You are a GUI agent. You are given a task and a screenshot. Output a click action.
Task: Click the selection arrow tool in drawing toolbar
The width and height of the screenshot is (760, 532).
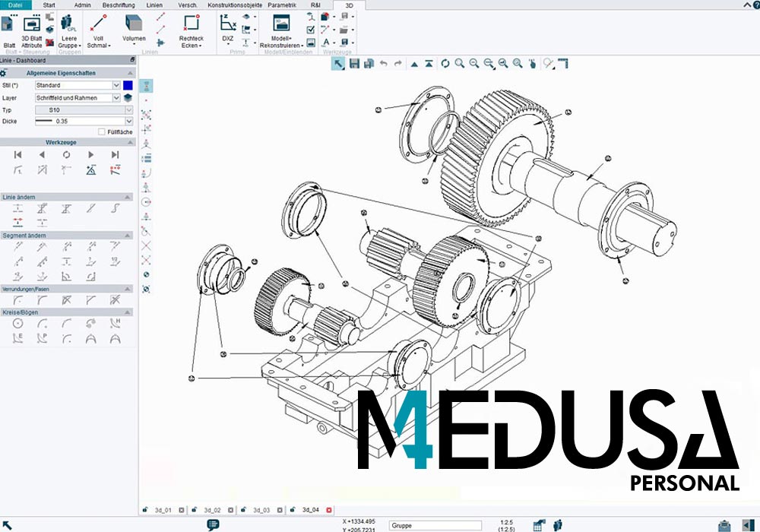pyautogui.click(x=338, y=64)
